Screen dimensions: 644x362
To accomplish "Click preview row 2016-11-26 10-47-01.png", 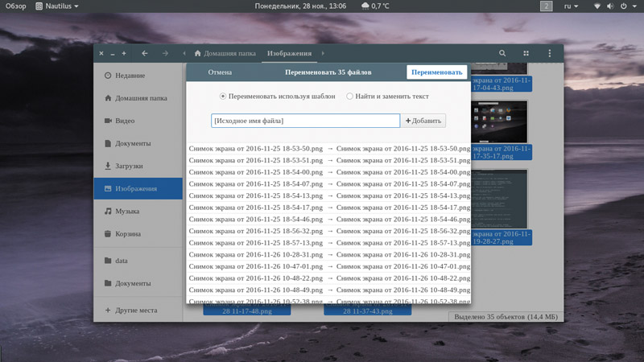I will tap(329, 266).
